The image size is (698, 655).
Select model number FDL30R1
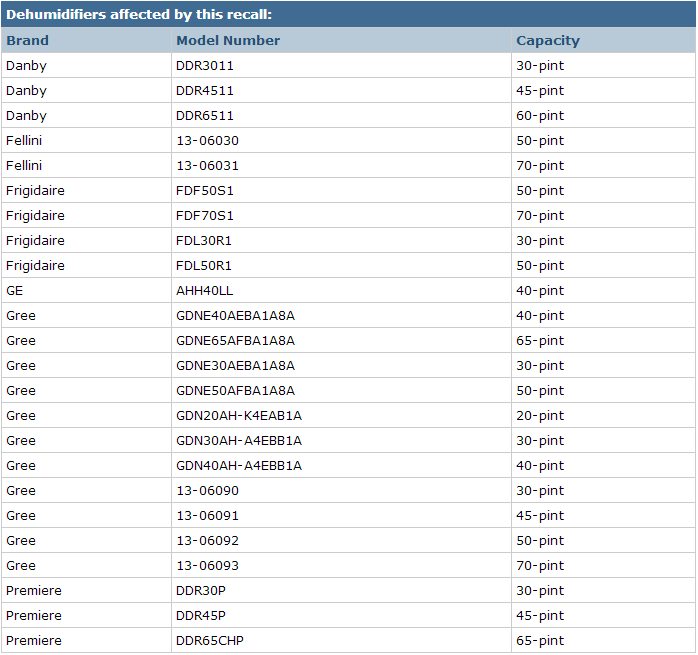[204, 241]
